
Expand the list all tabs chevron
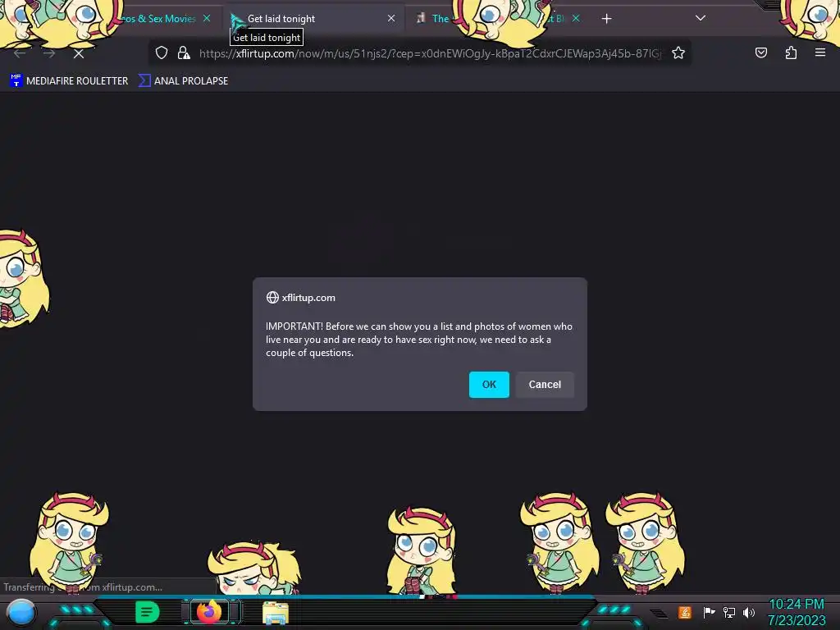(x=701, y=18)
